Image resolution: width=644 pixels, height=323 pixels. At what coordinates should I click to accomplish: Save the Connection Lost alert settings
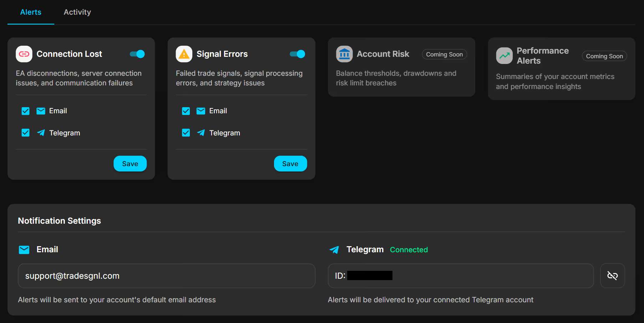pyautogui.click(x=130, y=164)
